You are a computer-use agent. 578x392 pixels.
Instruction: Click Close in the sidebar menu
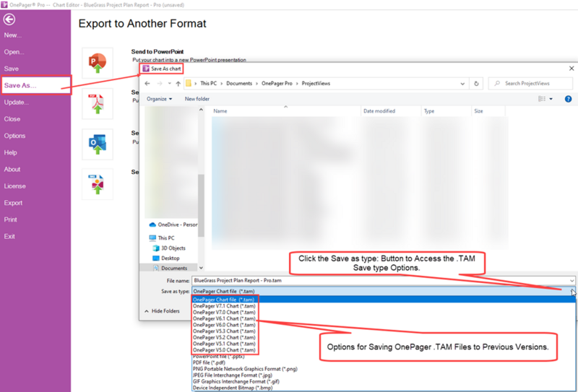pos(12,119)
